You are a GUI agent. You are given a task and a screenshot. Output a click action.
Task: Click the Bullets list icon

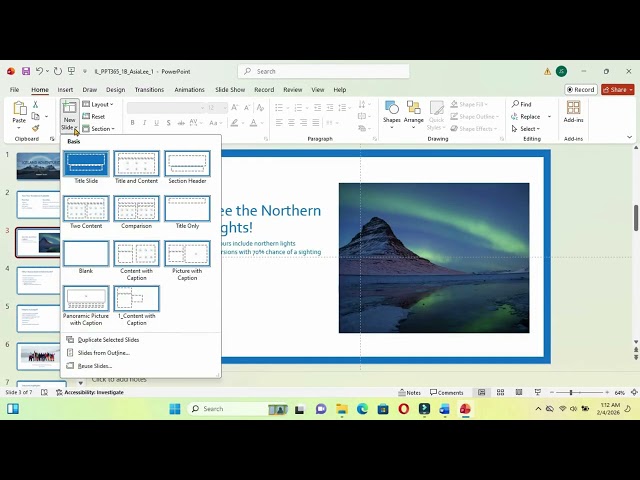(279, 108)
